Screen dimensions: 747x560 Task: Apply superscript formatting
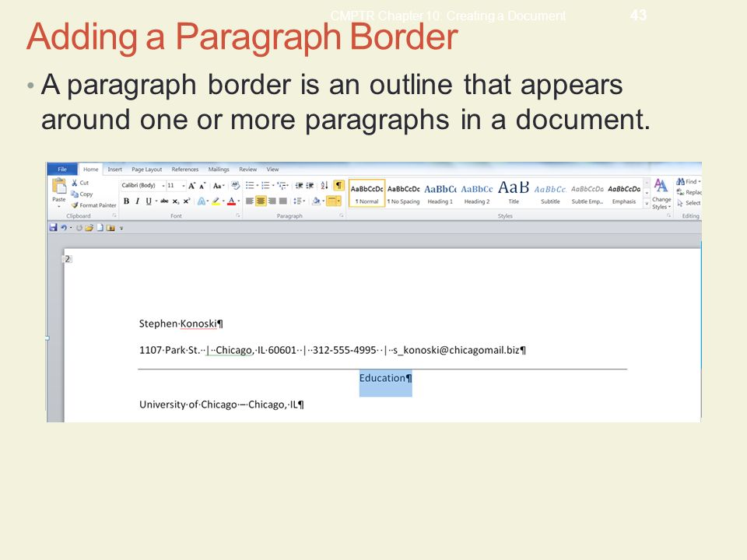click(186, 201)
